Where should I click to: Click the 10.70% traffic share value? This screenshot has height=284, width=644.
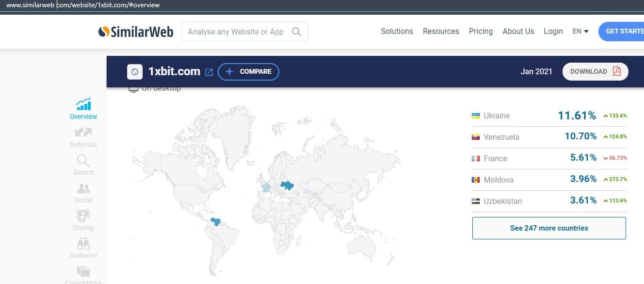580,136
